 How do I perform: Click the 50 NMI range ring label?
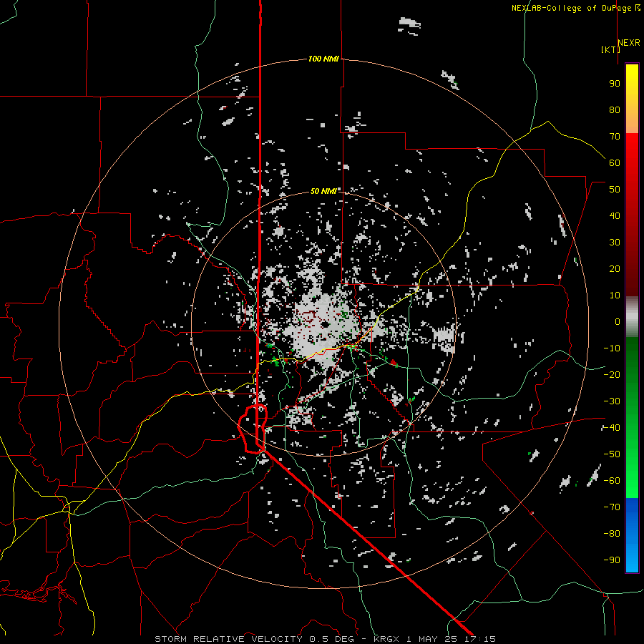[x=323, y=191]
